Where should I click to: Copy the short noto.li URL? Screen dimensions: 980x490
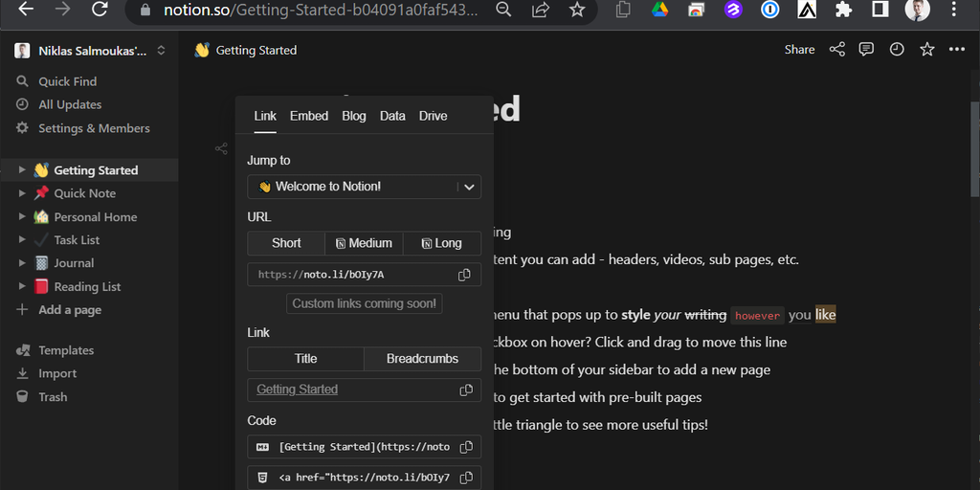[x=464, y=275]
